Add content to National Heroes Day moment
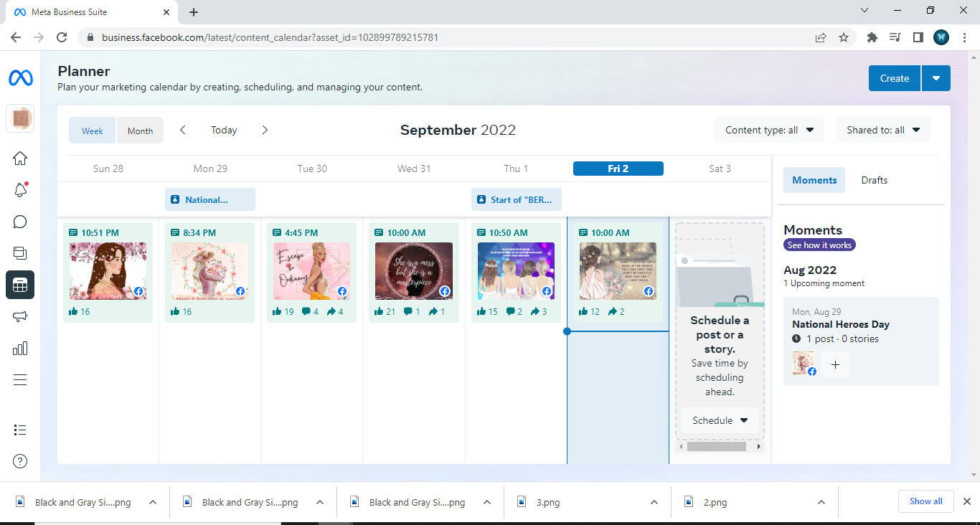The image size is (980, 525). pos(835,364)
